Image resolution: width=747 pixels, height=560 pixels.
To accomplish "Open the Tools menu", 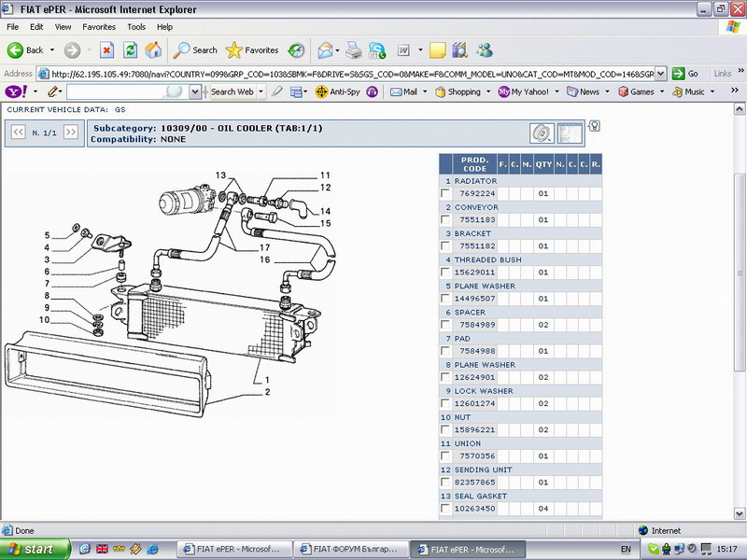I will coord(136,27).
